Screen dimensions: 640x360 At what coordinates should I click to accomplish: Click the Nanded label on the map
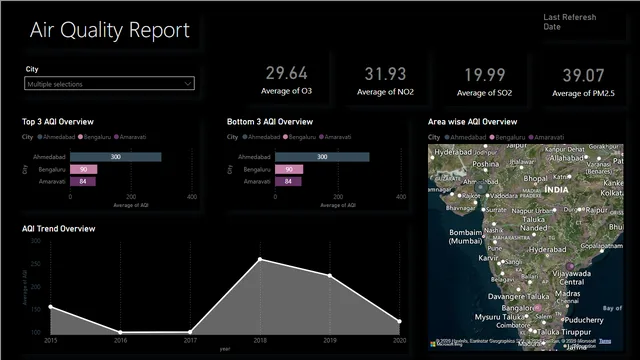(x=533, y=228)
